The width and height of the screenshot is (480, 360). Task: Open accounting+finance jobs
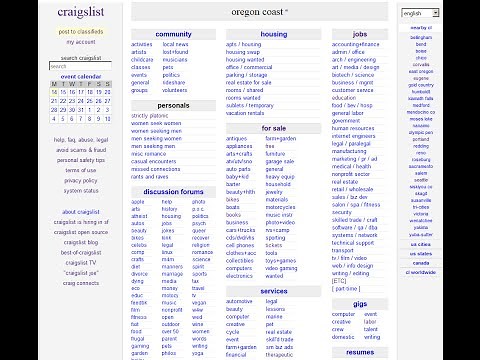tap(355, 44)
